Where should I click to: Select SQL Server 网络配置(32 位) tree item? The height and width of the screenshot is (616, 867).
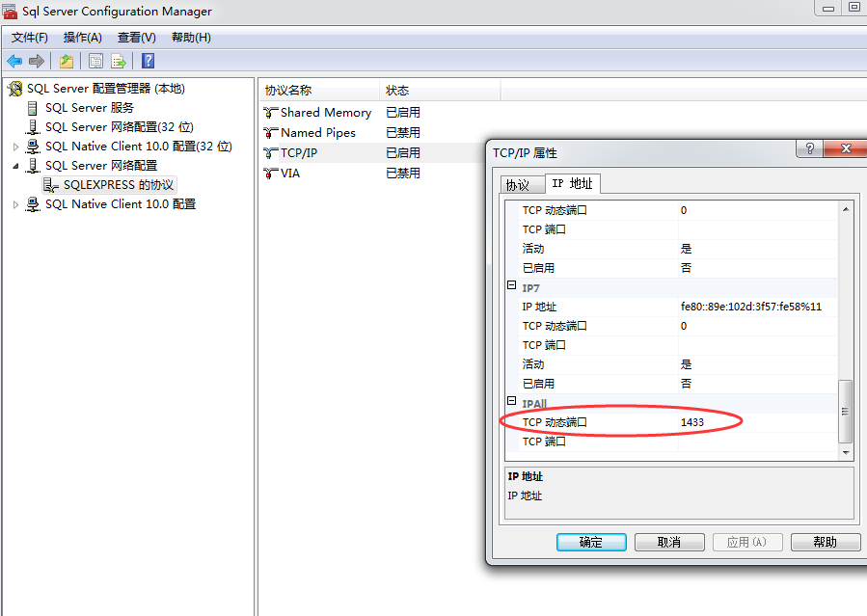click(x=120, y=127)
